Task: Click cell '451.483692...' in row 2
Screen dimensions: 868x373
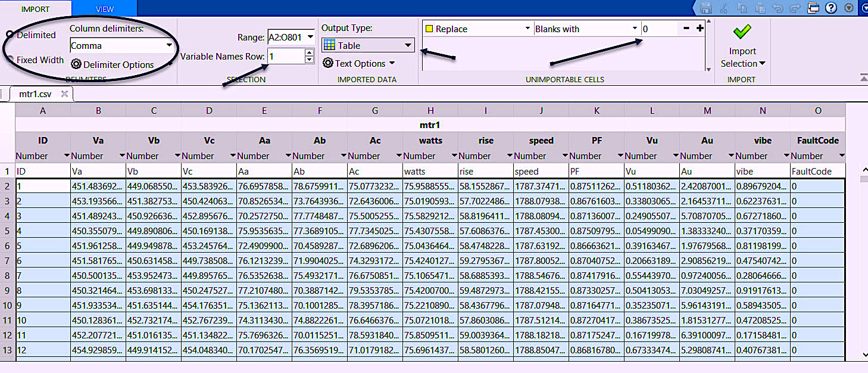Action: (x=98, y=186)
